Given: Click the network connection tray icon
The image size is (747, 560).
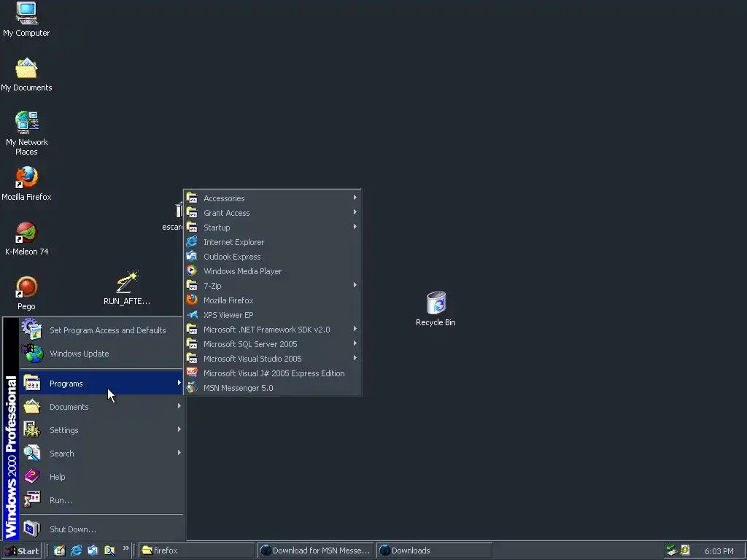Looking at the screenshot, I should 672,551.
